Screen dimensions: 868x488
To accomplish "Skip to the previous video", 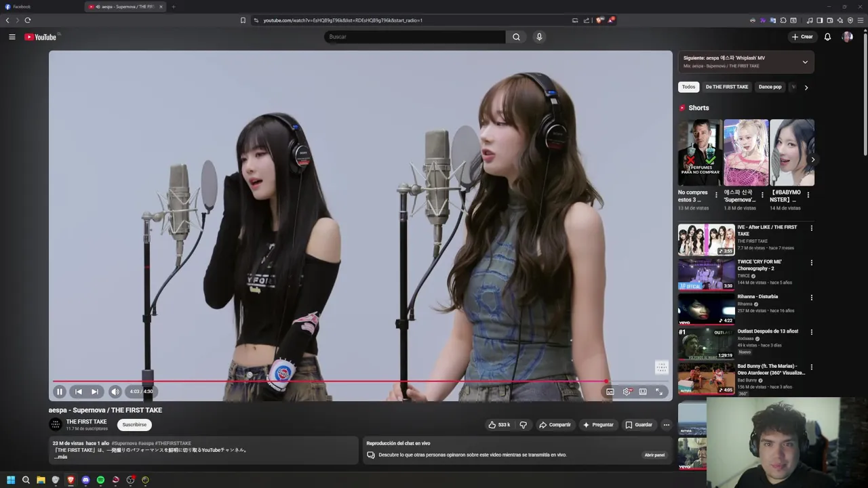I will 78,391.
